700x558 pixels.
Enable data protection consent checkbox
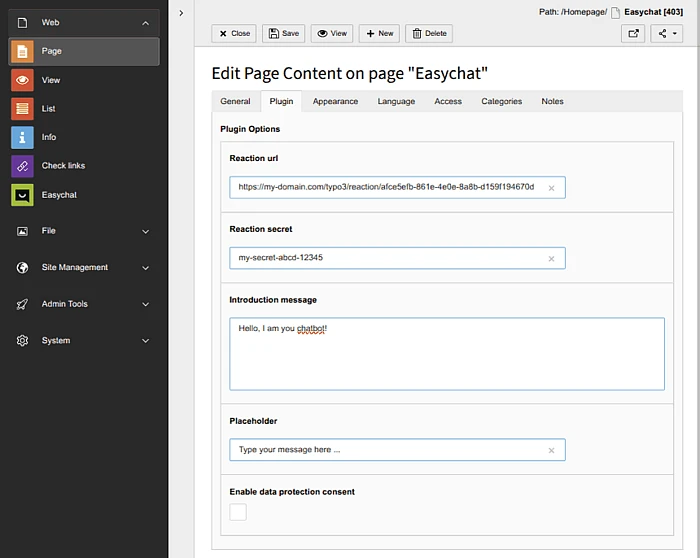pos(238,512)
